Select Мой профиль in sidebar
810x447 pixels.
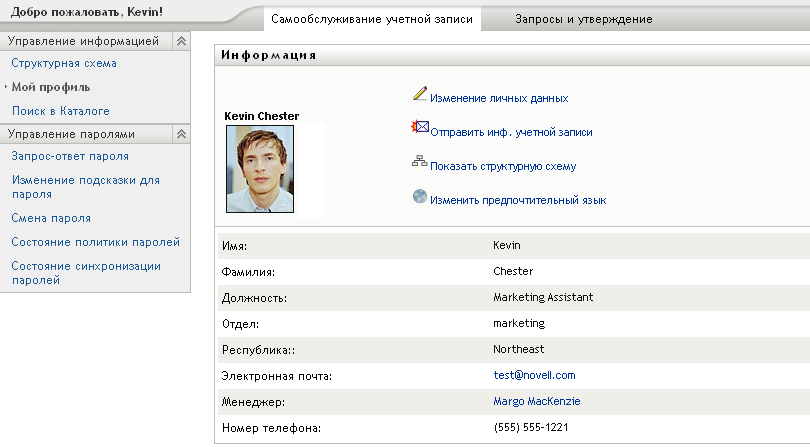click(50, 87)
